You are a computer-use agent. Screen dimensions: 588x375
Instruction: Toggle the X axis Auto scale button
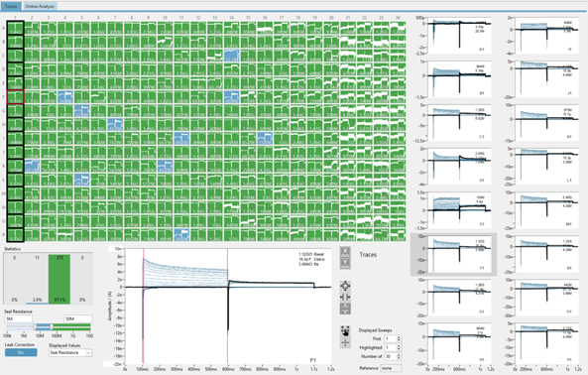click(x=345, y=251)
